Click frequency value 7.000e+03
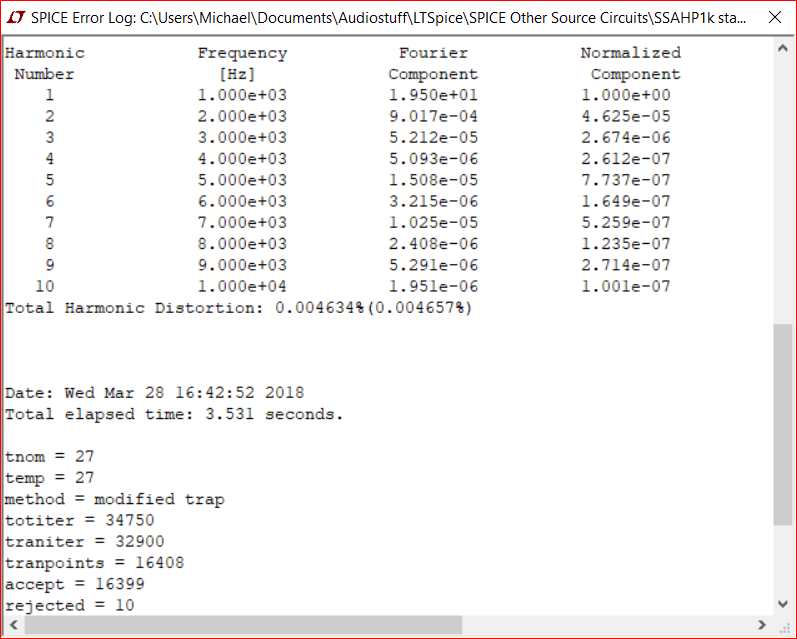The height and width of the screenshot is (639, 797). 242,223
